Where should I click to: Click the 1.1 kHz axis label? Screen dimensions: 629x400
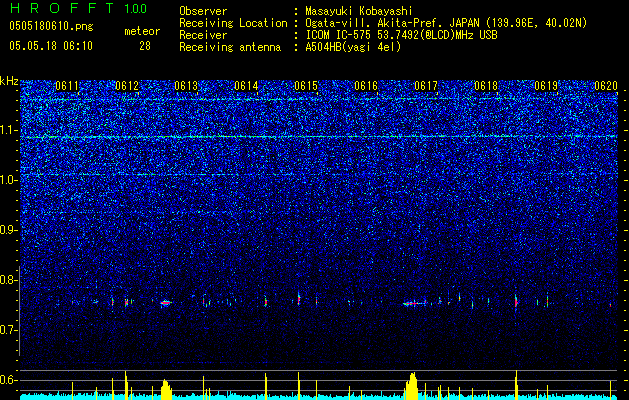pos(9,130)
